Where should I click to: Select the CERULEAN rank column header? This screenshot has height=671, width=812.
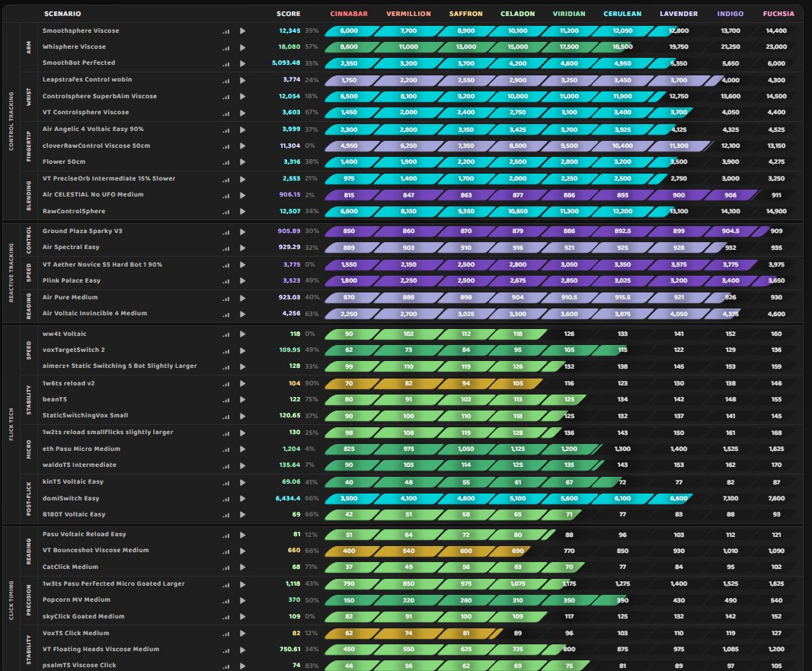(x=622, y=14)
